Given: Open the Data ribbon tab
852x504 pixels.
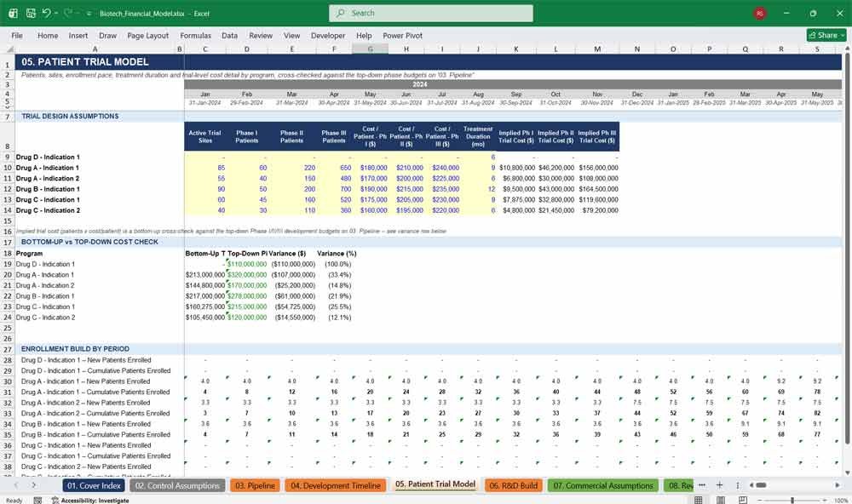Looking at the screenshot, I should pos(229,35).
